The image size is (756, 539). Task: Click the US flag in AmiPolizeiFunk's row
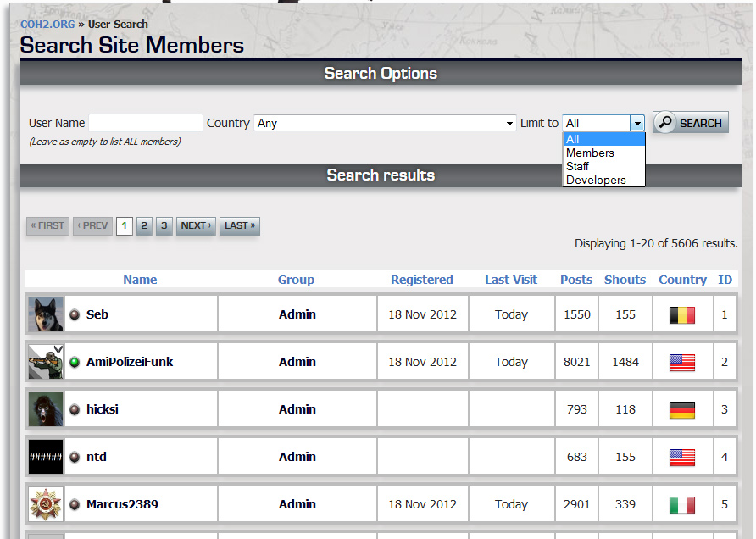coord(681,362)
